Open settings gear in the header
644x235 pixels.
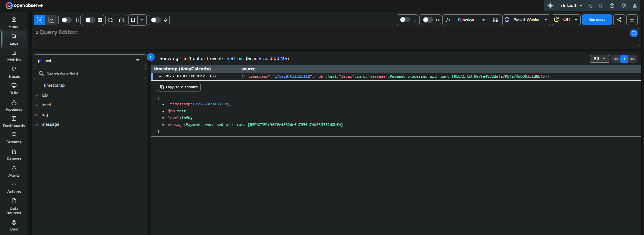(624, 6)
